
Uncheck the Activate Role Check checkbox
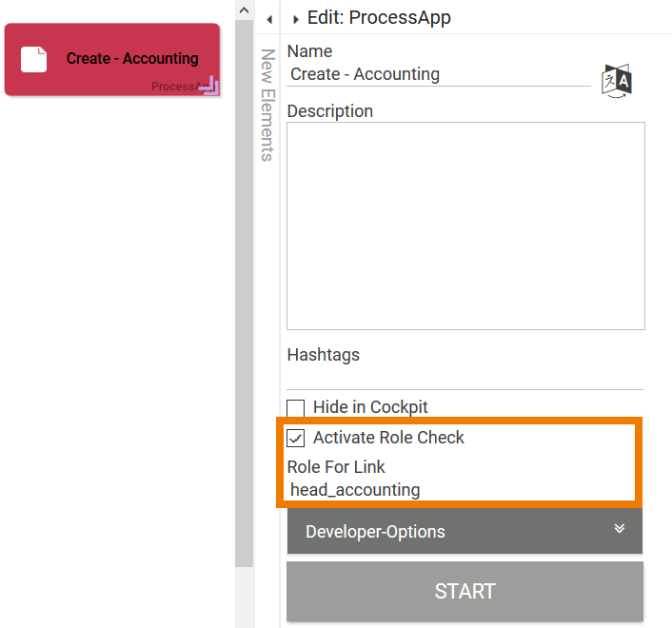pos(296,439)
